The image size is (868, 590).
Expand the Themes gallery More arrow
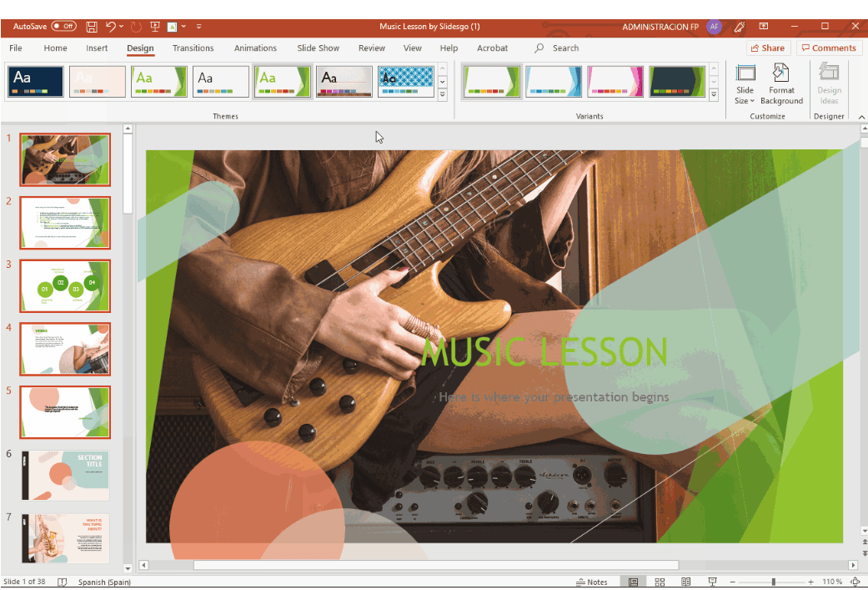click(x=442, y=95)
